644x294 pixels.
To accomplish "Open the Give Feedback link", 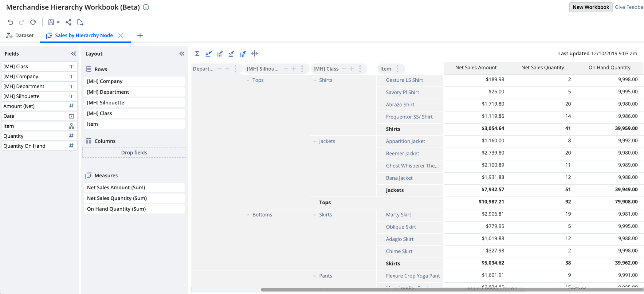I will (629, 7).
